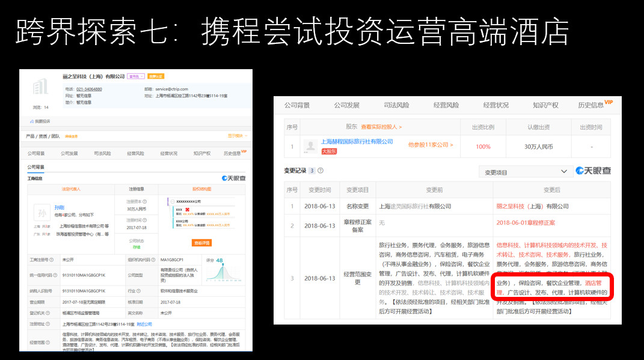
Task: Click 天眼查 logo in right screenshot
Action: click(x=593, y=171)
